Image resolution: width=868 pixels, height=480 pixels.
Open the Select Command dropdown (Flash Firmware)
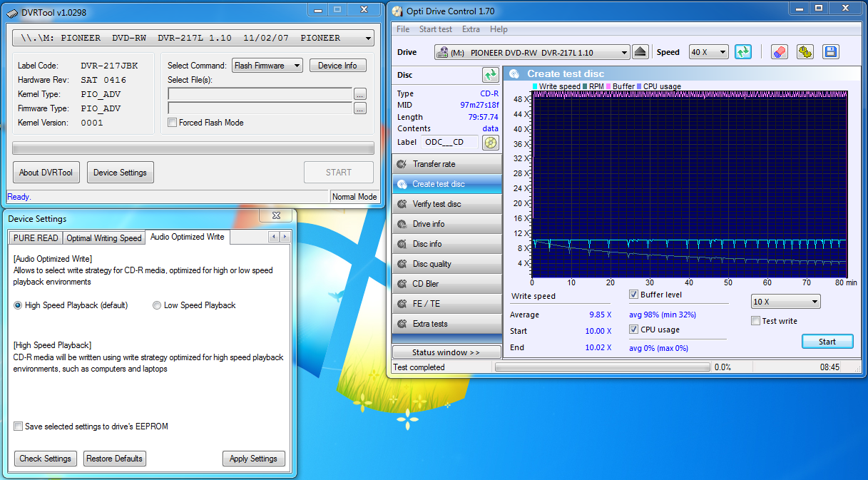click(x=267, y=66)
